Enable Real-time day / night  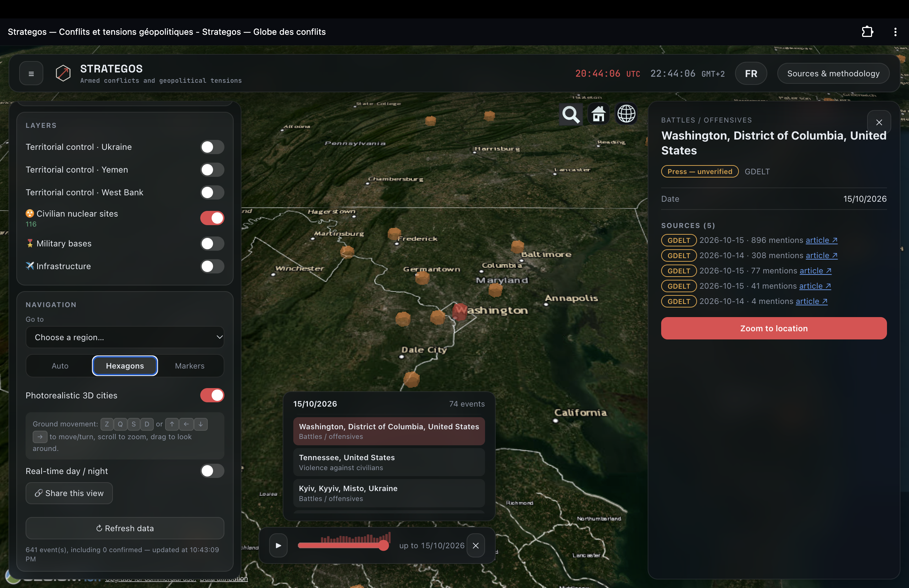(212, 471)
